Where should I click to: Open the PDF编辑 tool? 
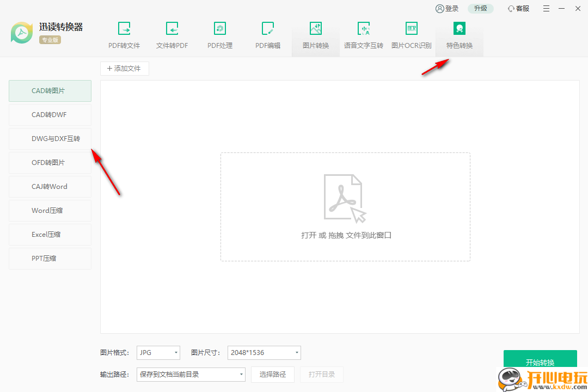[268, 34]
